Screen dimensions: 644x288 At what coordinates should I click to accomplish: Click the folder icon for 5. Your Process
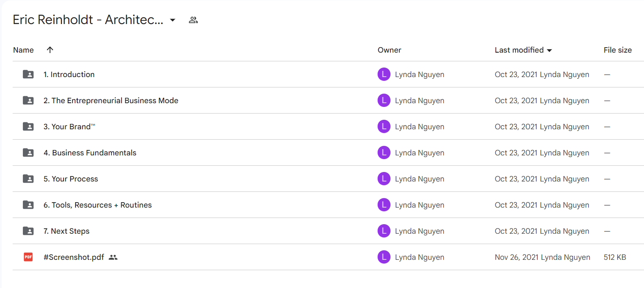(28, 179)
